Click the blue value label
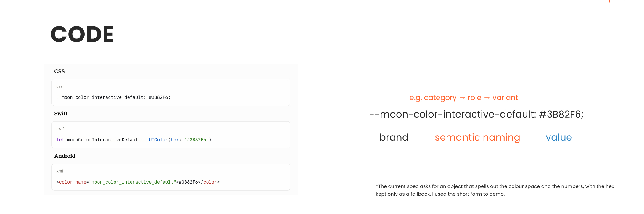This screenshot has width=644, height=214. [x=559, y=137]
